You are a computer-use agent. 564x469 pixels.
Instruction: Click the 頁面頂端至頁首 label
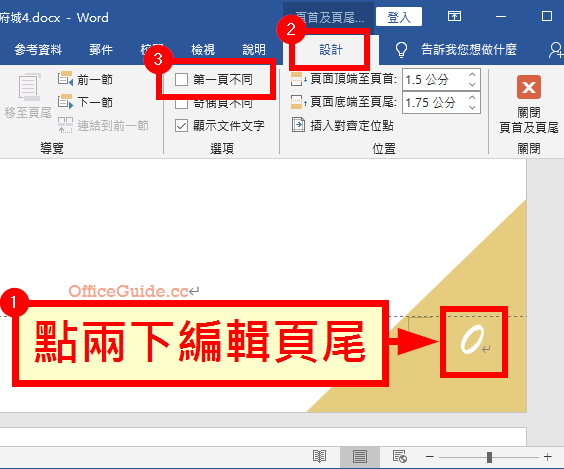point(354,79)
